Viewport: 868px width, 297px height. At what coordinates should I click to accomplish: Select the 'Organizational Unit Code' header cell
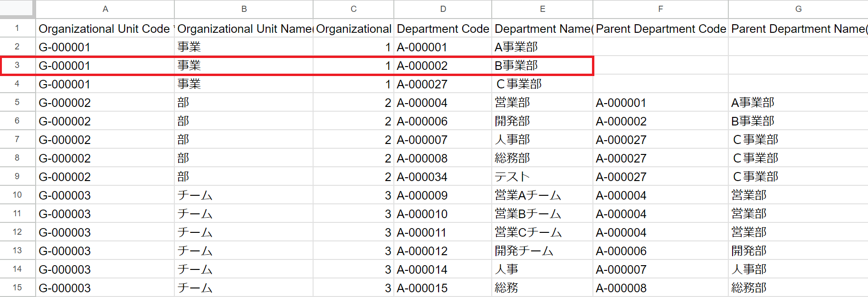point(105,29)
